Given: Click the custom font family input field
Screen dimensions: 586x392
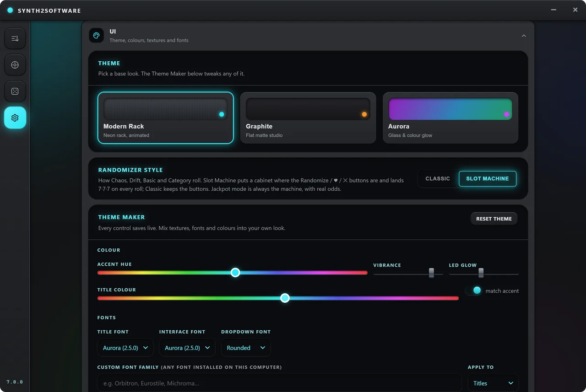Looking at the screenshot, I should [279, 383].
